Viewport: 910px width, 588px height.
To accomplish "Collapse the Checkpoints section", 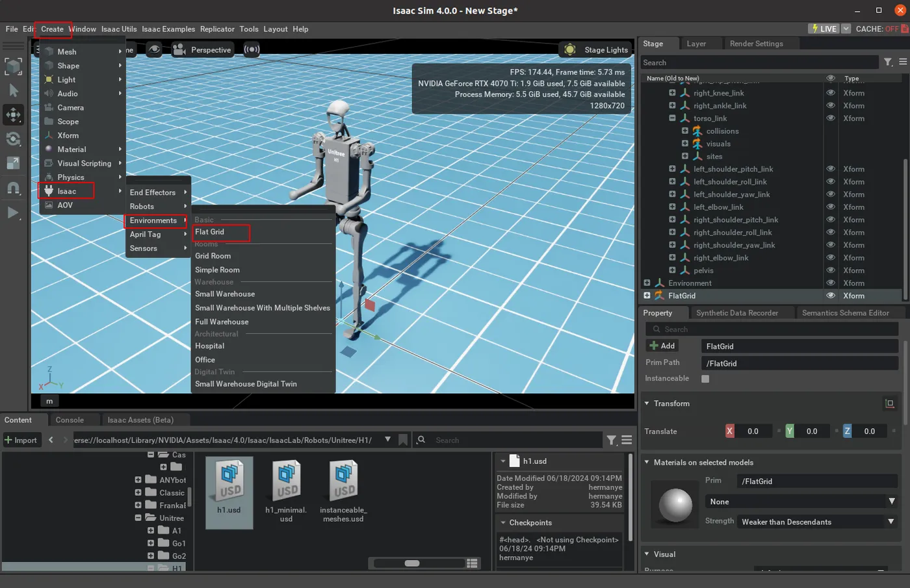I will click(503, 522).
